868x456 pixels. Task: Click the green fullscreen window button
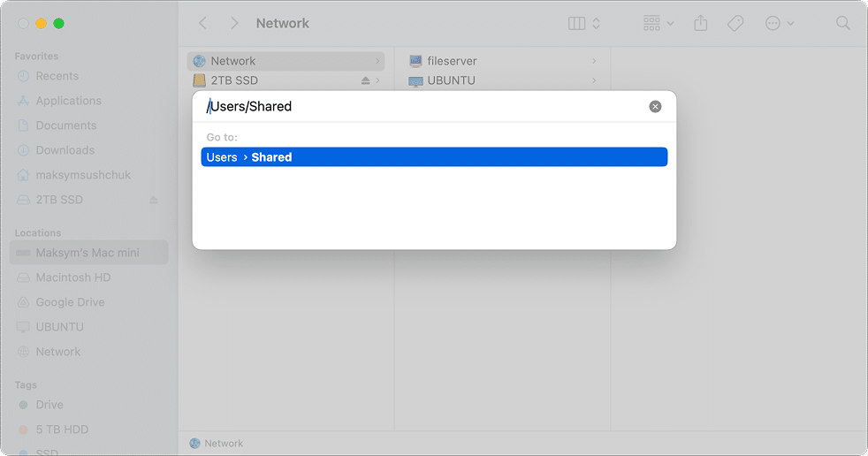pos(58,23)
